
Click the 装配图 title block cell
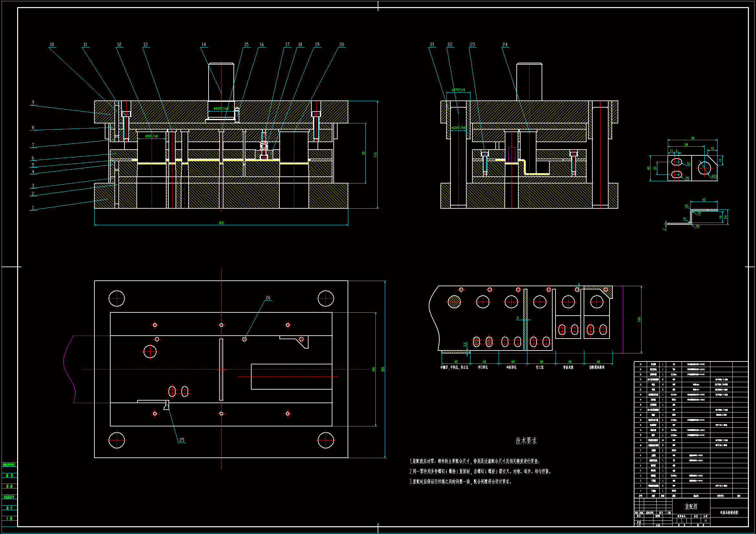pos(691,507)
